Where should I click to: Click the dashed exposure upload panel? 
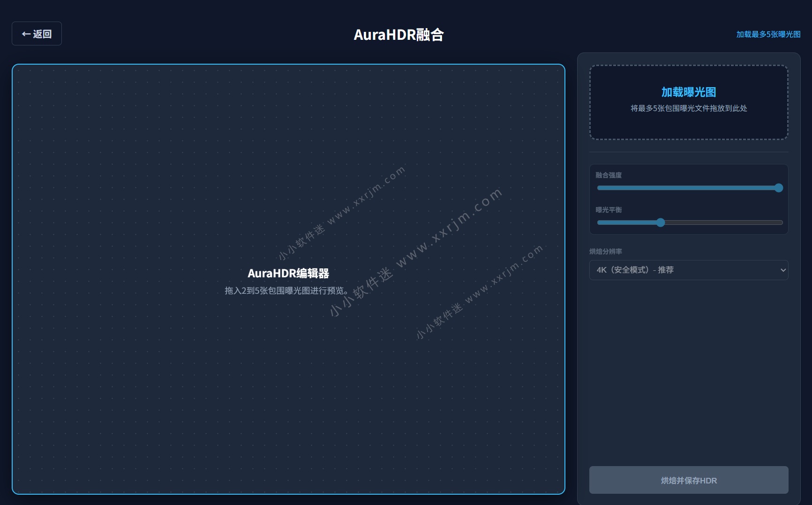click(689, 102)
